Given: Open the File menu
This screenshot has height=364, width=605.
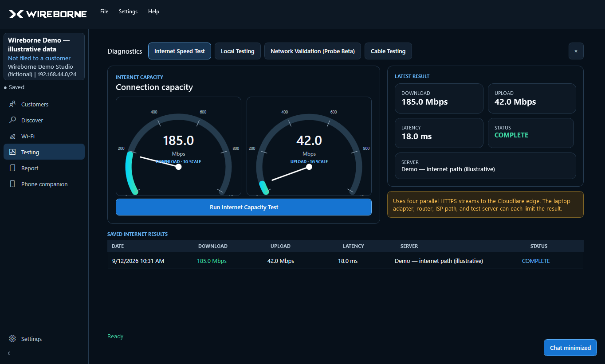Looking at the screenshot, I should click(104, 12).
